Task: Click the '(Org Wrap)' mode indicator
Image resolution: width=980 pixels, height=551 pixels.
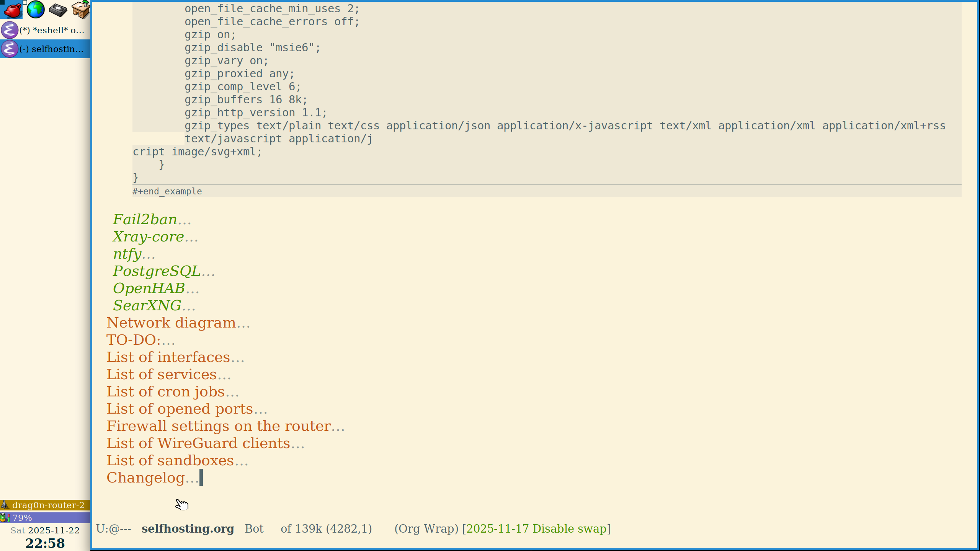Action: (x=426, y=529)
